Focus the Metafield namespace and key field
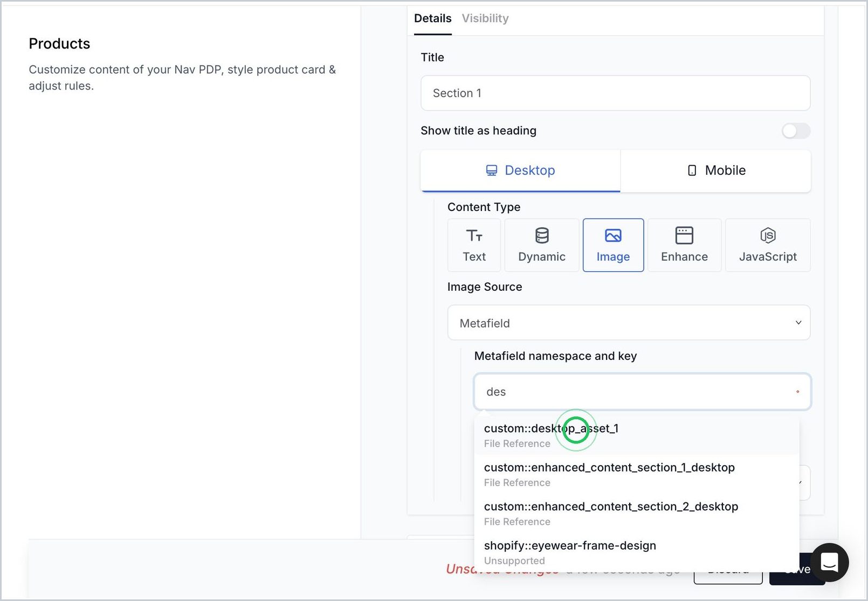The image size is (868, 601). (x=642, y=392)
